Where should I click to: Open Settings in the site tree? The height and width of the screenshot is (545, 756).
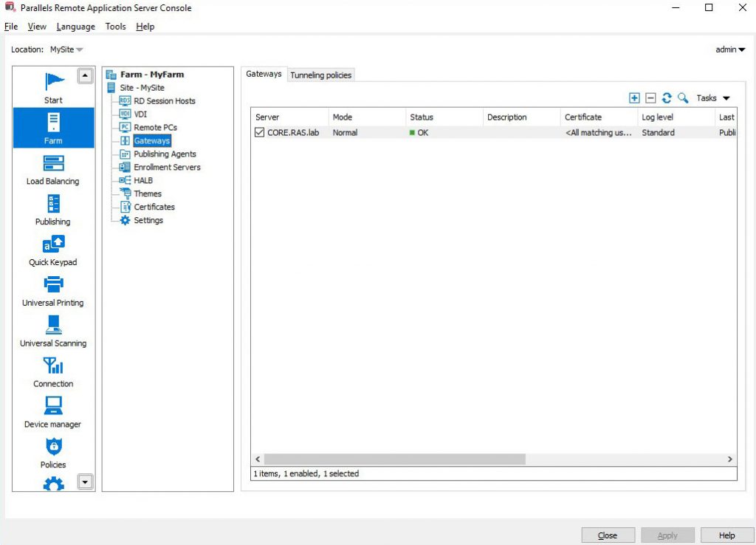pos(148,220)
